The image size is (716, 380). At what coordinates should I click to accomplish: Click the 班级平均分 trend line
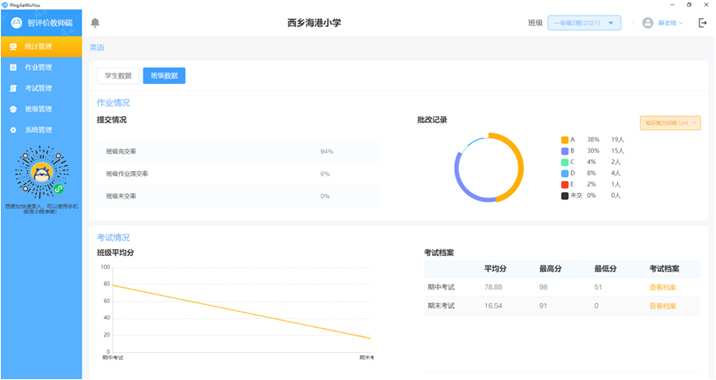(242, 312)
